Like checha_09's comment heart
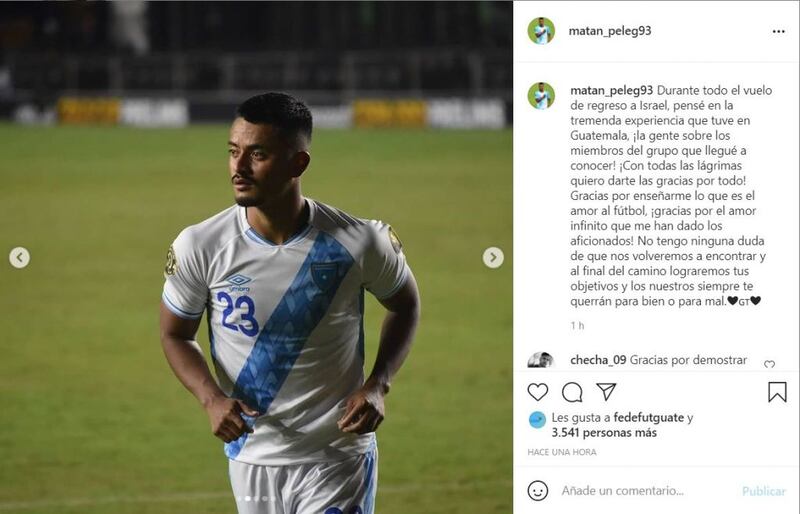 (769, 364)
